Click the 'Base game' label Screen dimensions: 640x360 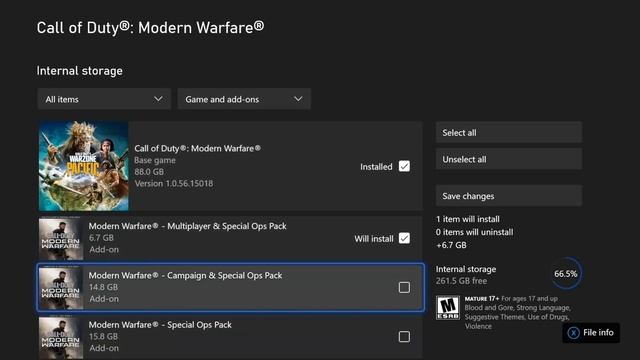(x=155, y=160)
